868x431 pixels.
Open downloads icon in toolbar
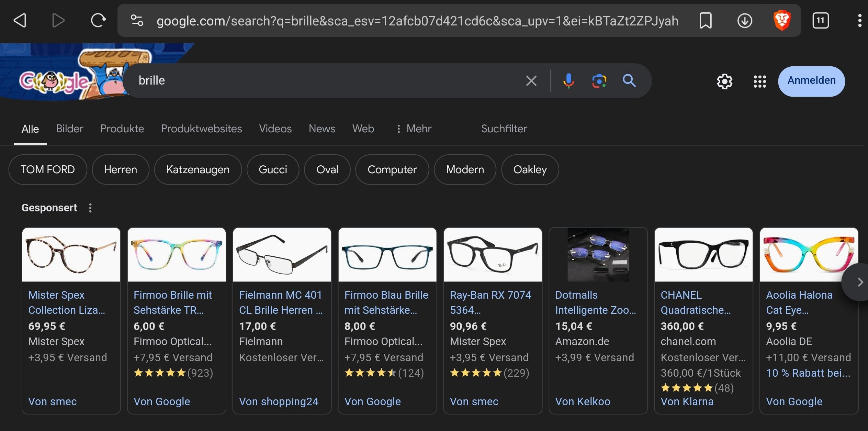744,21
